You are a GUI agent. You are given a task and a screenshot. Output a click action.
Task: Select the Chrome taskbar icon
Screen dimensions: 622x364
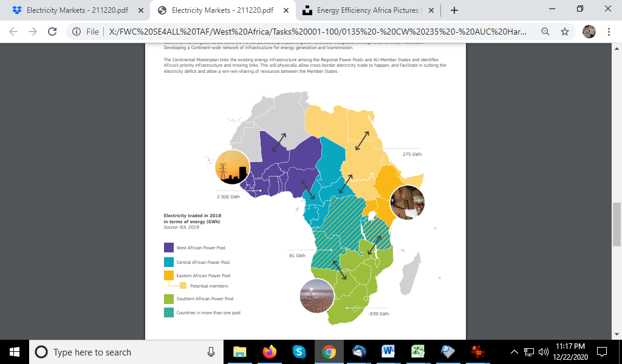329,352
